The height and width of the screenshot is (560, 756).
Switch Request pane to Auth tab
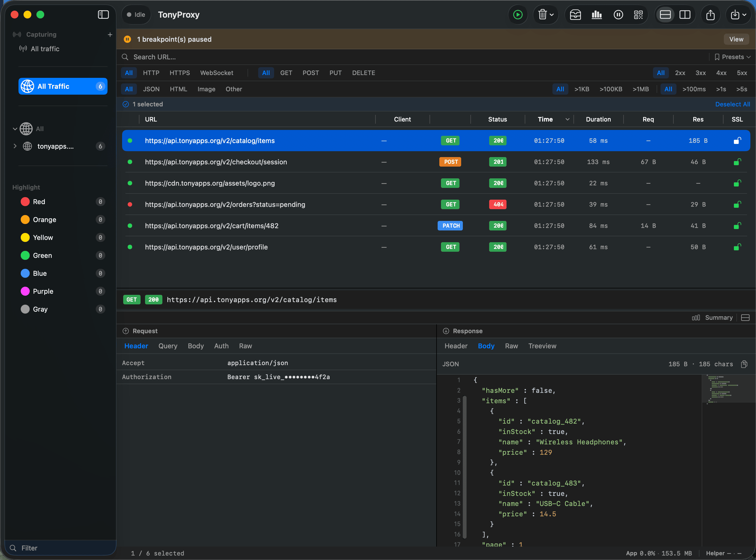221,346
